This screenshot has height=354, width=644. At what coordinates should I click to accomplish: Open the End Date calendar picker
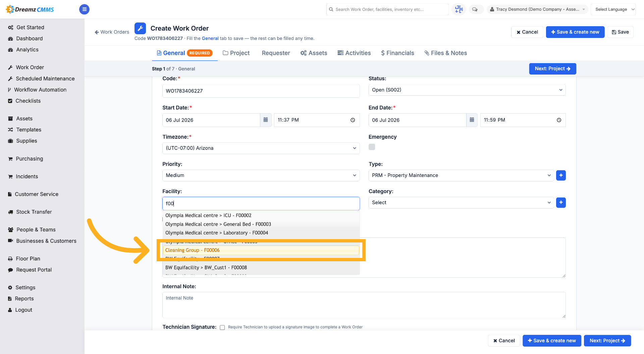click(472, 120)
